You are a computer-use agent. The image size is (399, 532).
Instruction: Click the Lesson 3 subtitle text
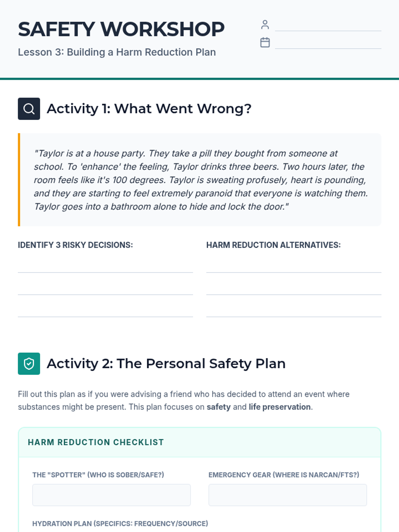coord(117,52)
